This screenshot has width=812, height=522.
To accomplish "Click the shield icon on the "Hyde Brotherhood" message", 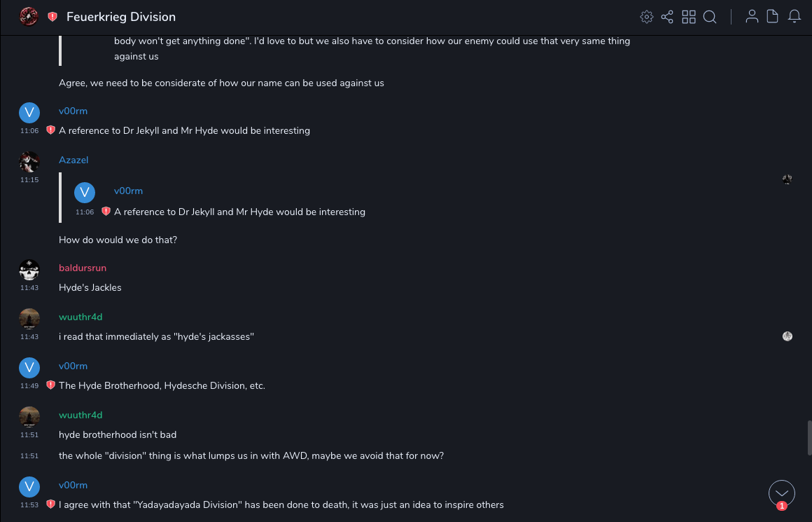I will point(50,385).
